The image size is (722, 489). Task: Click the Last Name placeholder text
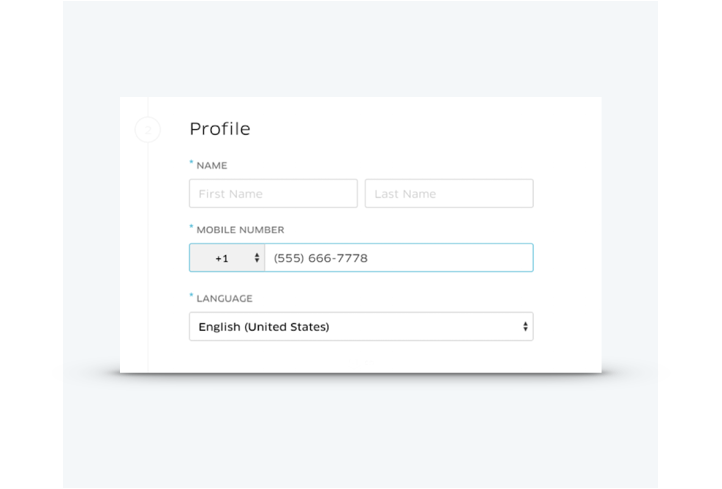tap(406, 194)
